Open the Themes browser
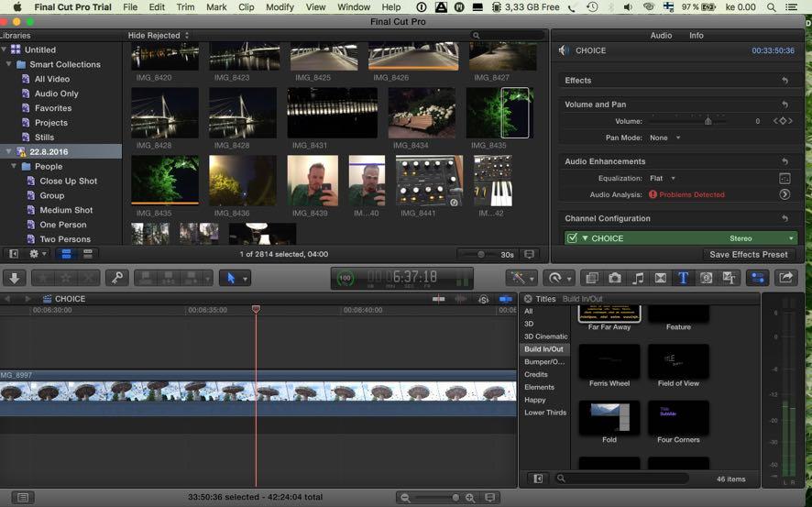This screenshot has height=507, width=812. 730,278
